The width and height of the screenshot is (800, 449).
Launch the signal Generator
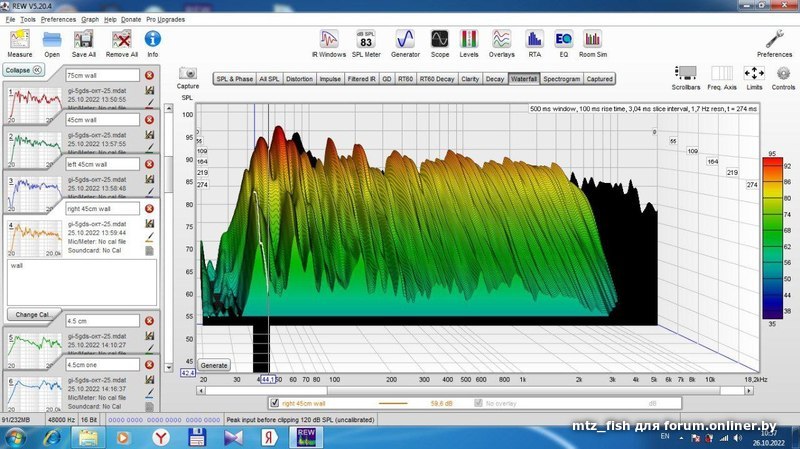click(x=405, y=40)
